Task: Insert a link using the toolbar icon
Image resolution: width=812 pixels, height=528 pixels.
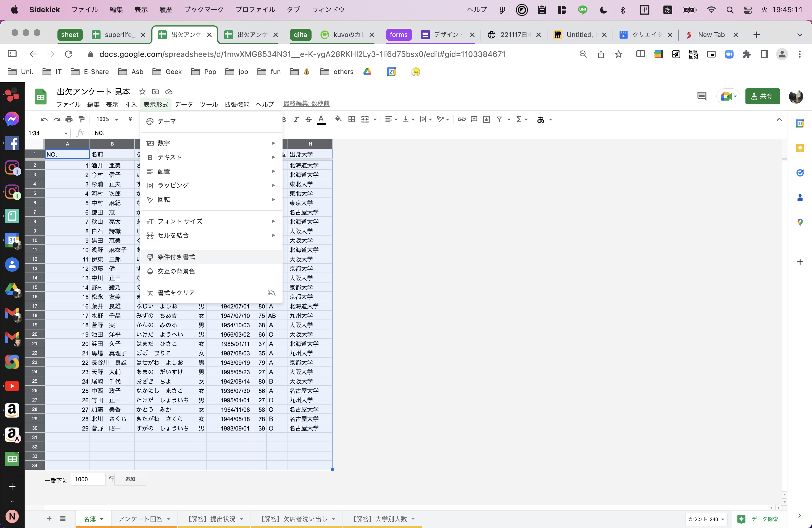Action: (462, 119)
